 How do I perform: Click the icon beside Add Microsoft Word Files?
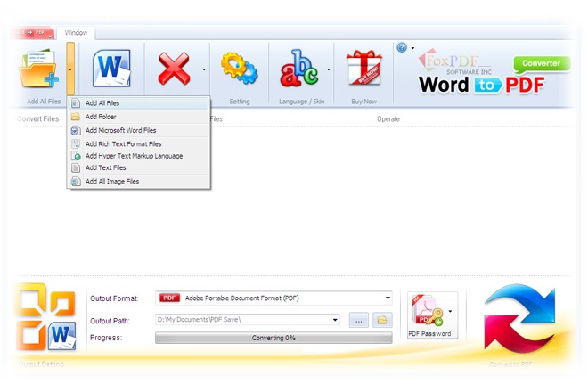pyautogui.click(x=76, y=130)
